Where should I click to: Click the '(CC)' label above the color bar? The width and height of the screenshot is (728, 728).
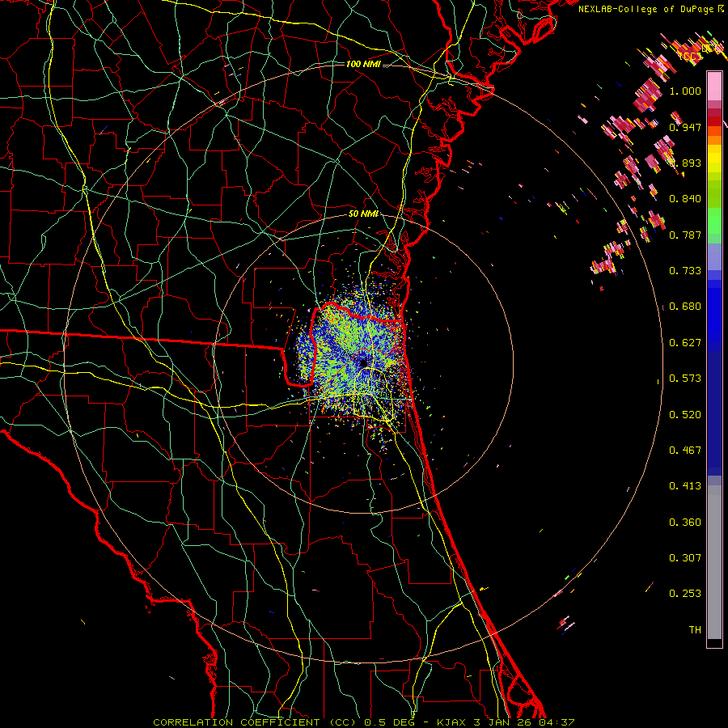690,56
